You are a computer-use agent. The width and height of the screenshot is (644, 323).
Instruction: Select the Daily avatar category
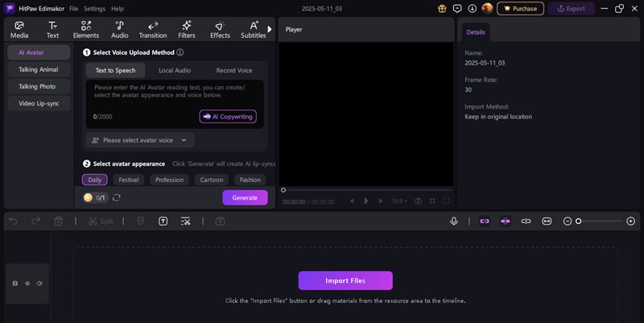[95, 180]
